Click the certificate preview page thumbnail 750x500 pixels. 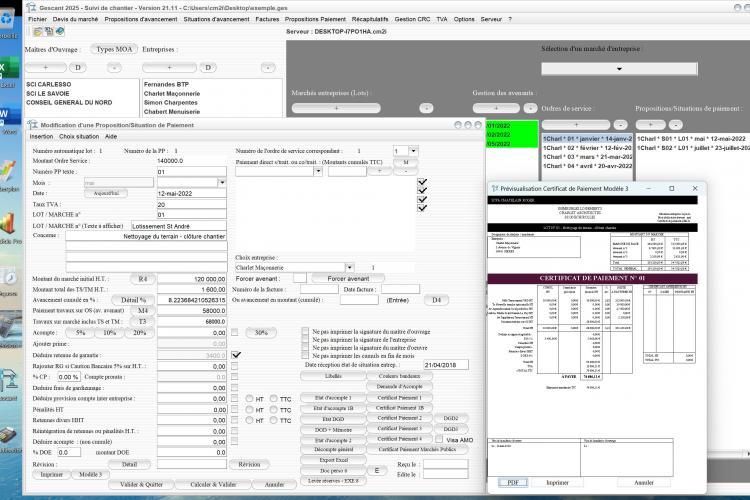(593, 335)
